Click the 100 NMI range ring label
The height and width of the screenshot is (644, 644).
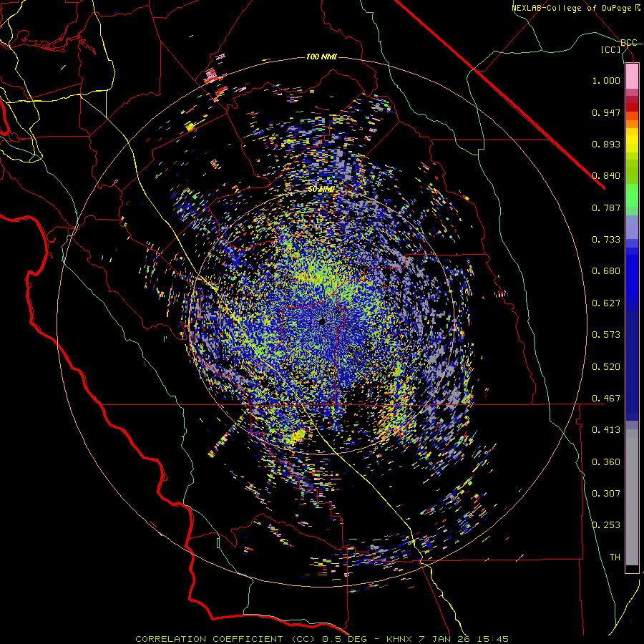point(321,57)
